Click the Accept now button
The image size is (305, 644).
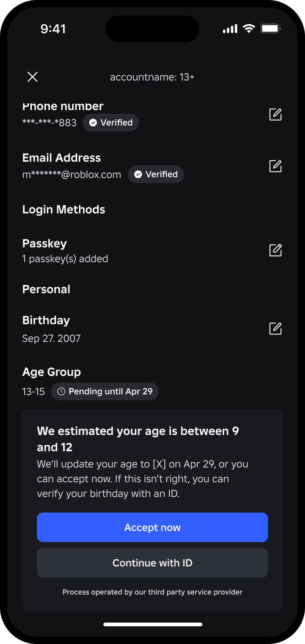point(152,527)
